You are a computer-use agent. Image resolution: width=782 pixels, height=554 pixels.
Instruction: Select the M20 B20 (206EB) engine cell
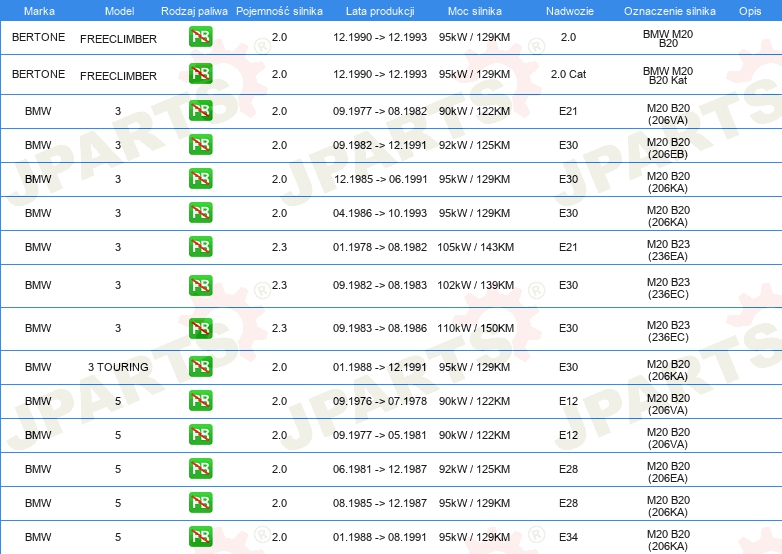tap(668, 149)
